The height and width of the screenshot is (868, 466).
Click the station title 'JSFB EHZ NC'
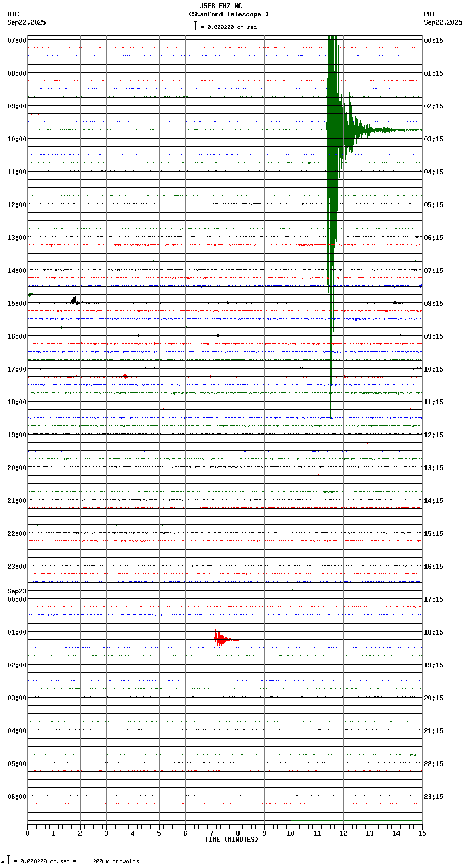[221, 6]
